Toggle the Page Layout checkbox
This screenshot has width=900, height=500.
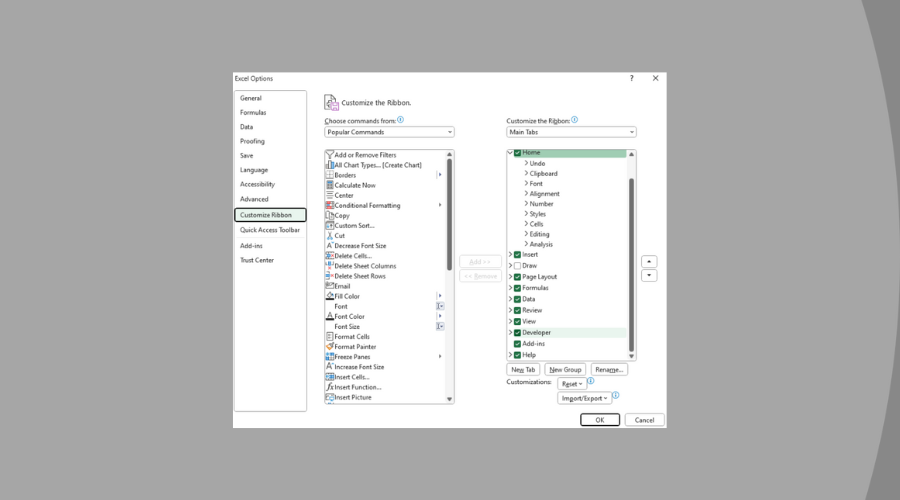coord(517,277)
